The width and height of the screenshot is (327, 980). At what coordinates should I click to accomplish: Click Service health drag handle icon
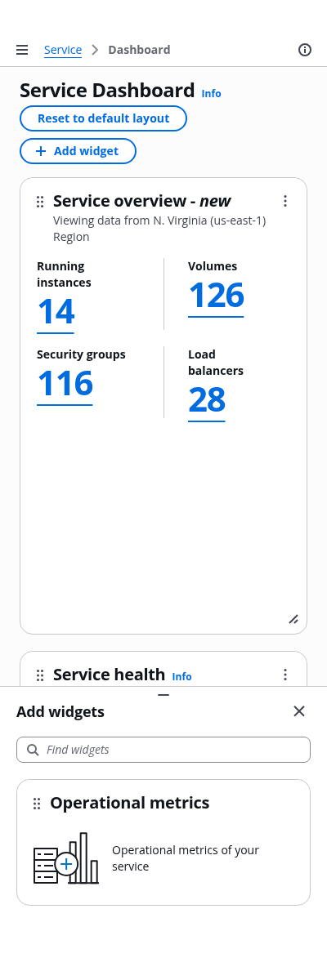pyautogui.click(x=40, y=675)
